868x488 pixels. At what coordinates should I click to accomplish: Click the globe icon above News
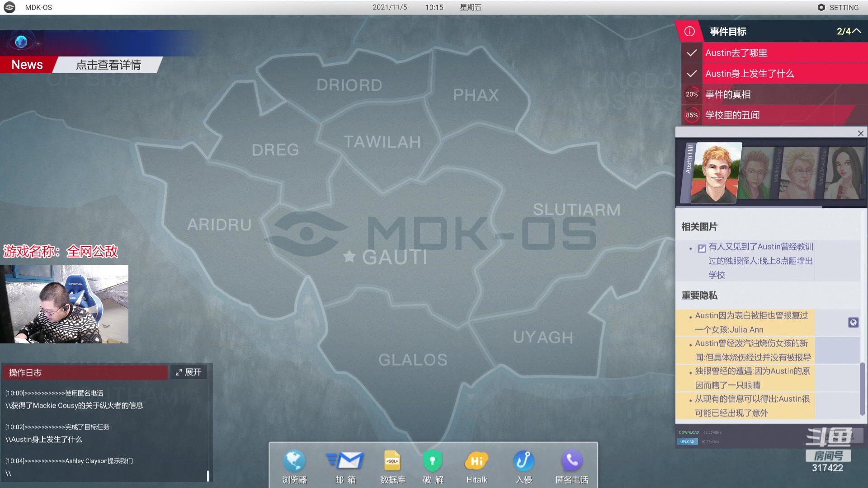pyautogui.click(x=21, y=42)
